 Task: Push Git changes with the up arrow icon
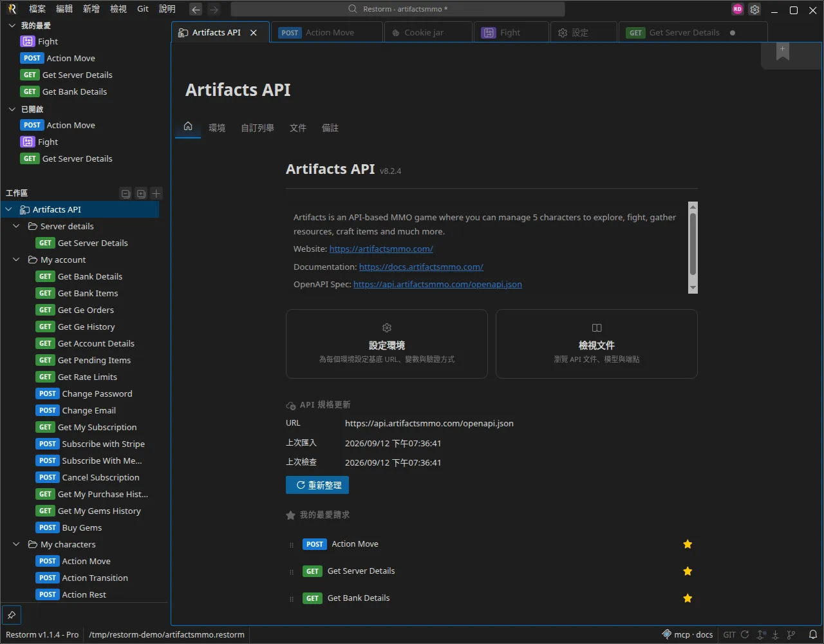pos(762,634)
